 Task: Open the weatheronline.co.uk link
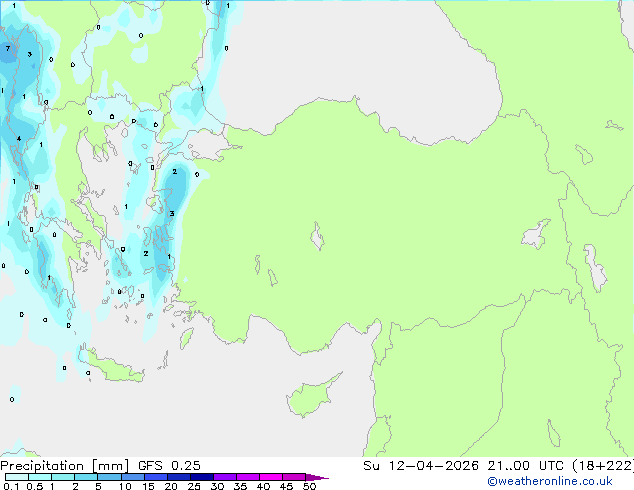(549, 481)
